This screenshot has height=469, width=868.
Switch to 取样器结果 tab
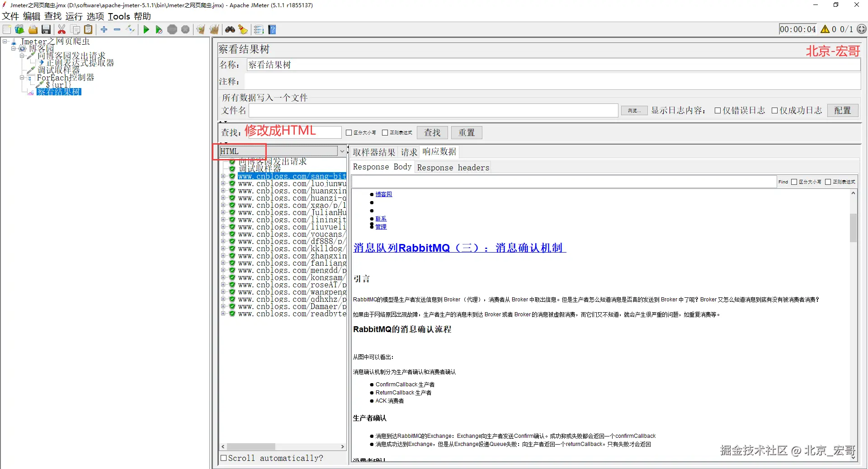374,152
